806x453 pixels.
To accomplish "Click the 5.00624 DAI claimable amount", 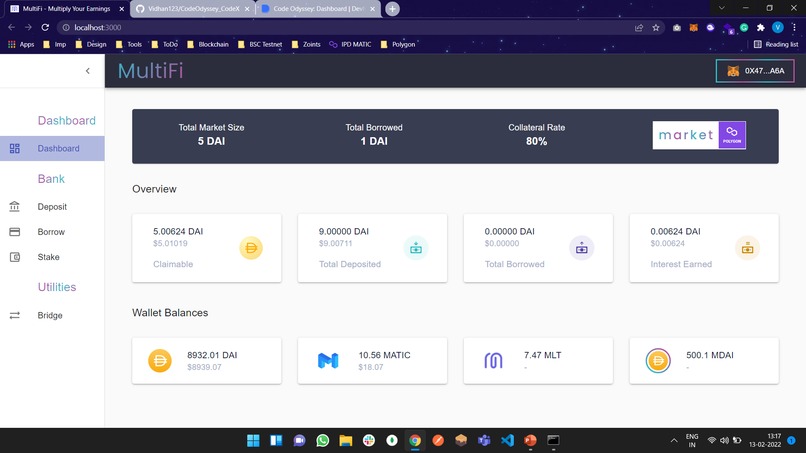I will [x=178, y=231].
